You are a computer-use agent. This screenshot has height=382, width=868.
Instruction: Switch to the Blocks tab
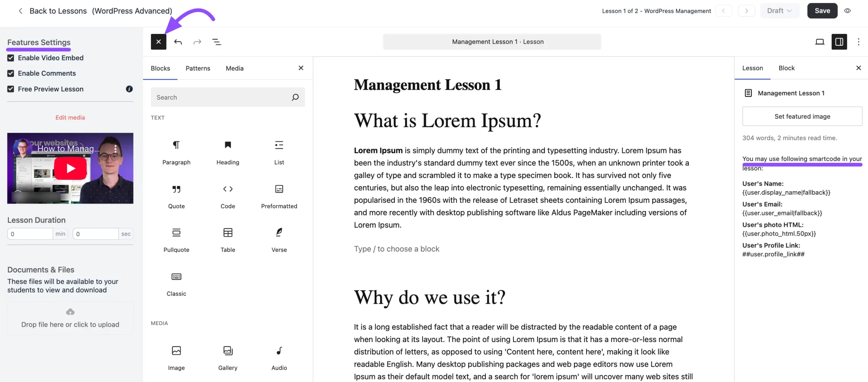coord(160,68)
